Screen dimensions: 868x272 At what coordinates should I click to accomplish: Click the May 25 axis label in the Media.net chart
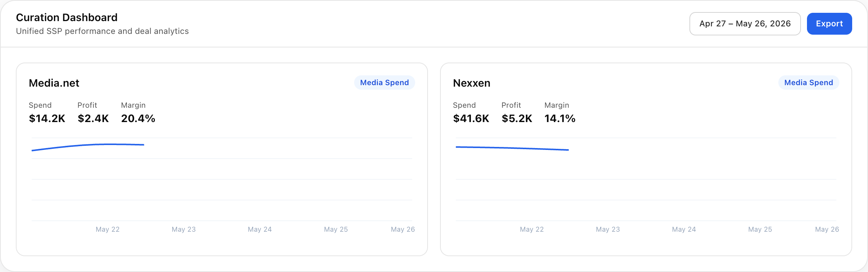click(x=336, y=229)
